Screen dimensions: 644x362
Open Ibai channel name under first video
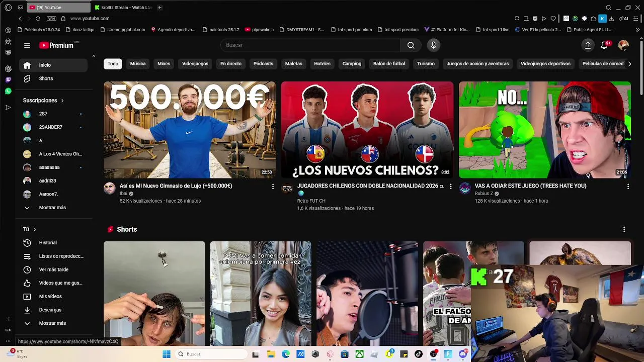point(123,194)
